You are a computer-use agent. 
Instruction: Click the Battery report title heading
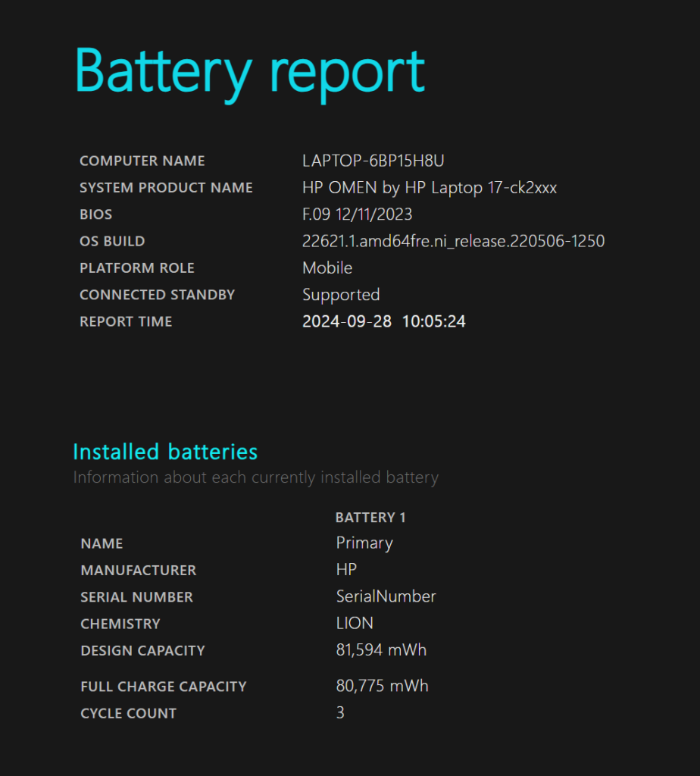(250, 72)
